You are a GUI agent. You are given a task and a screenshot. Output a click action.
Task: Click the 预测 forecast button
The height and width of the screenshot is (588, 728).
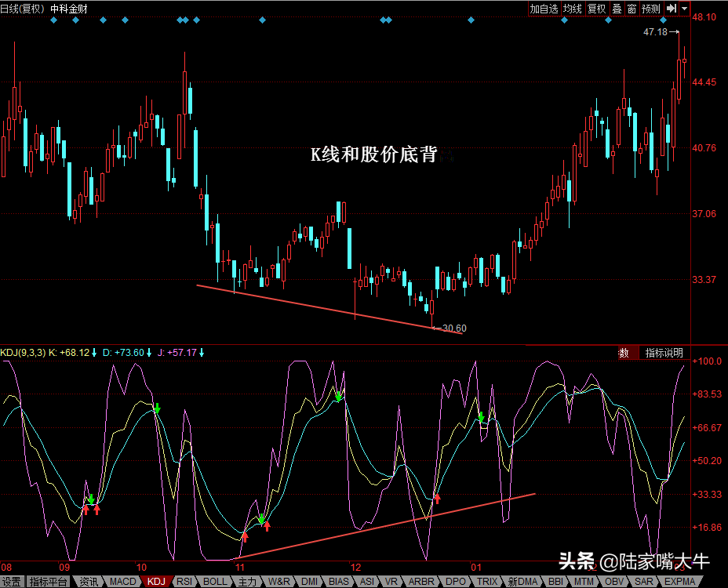coord(650,9)
